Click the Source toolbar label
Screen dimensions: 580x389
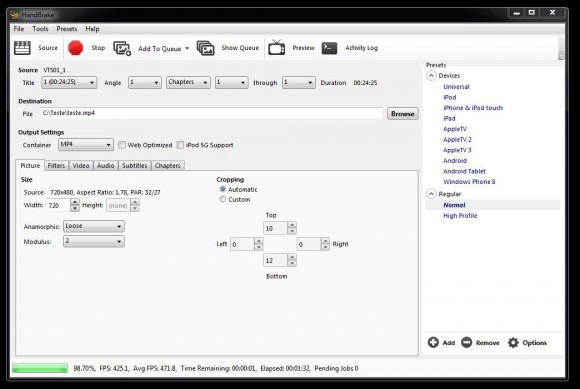(48, 48)
